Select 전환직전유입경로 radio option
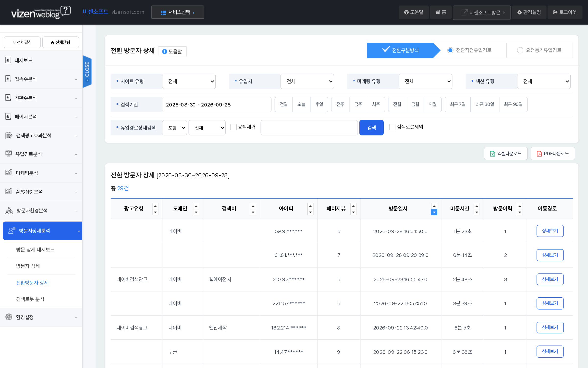Viewport: 588px width, 368px height. 450,50
